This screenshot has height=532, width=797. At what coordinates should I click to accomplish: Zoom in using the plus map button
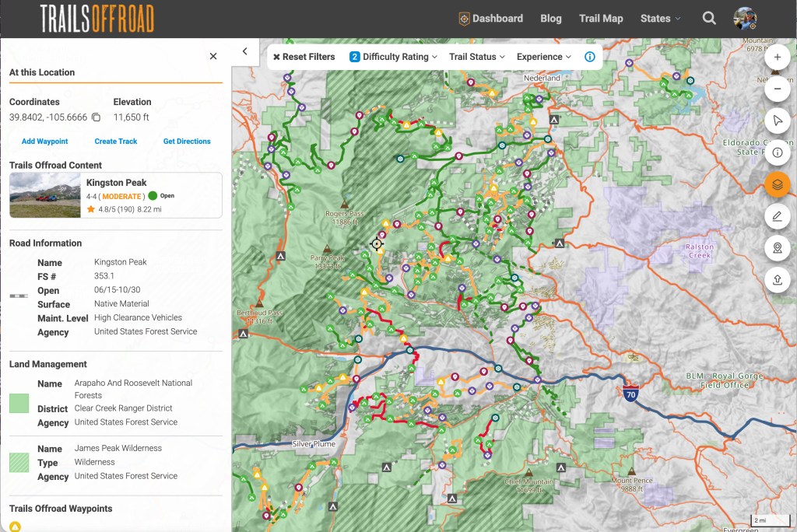[778, 57]
